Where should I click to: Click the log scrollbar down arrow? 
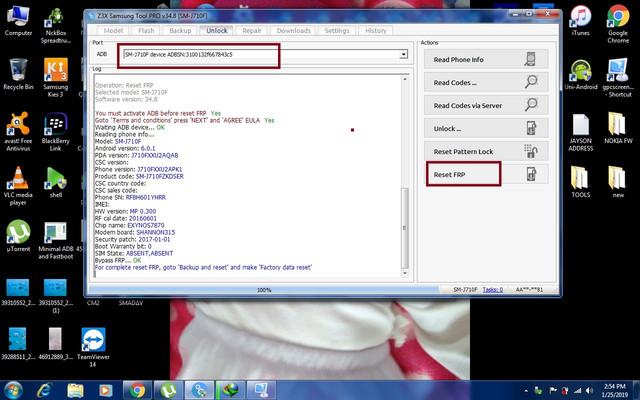pos(404,273)
